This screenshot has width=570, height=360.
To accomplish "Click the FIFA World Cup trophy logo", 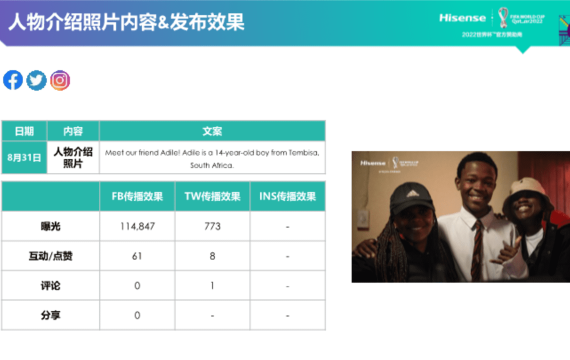I will pyautogui.click(x=503, y=17).
